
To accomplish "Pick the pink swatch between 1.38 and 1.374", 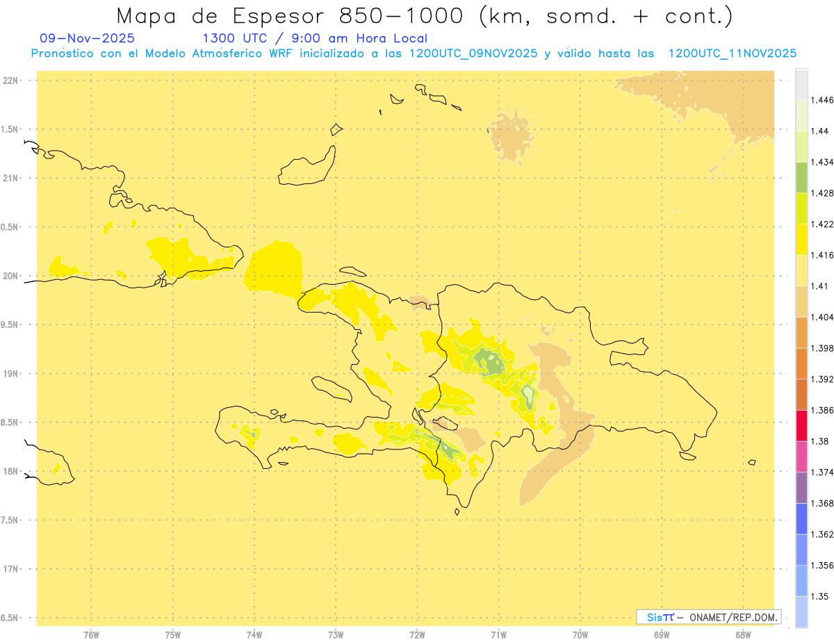I will (801, 456).
